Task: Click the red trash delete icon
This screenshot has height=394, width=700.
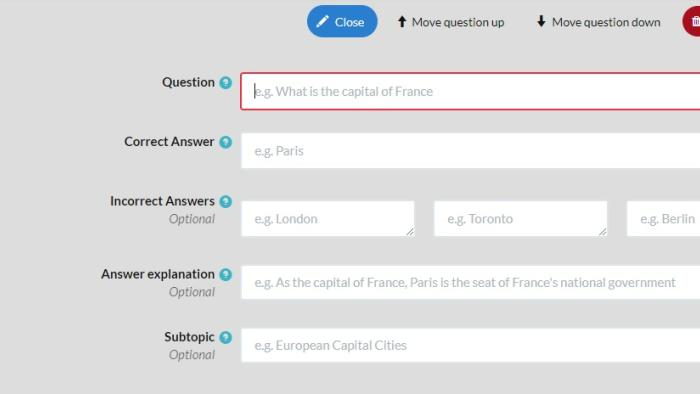Action: pyautogui.click(x=692, y=21)
